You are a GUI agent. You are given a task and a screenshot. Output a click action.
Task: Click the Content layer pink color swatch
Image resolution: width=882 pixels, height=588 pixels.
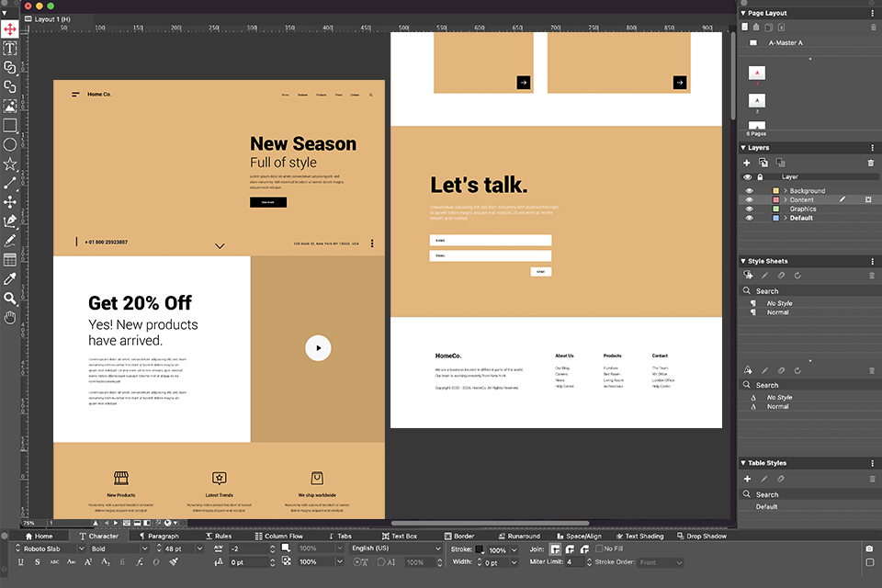coord(775,199)
